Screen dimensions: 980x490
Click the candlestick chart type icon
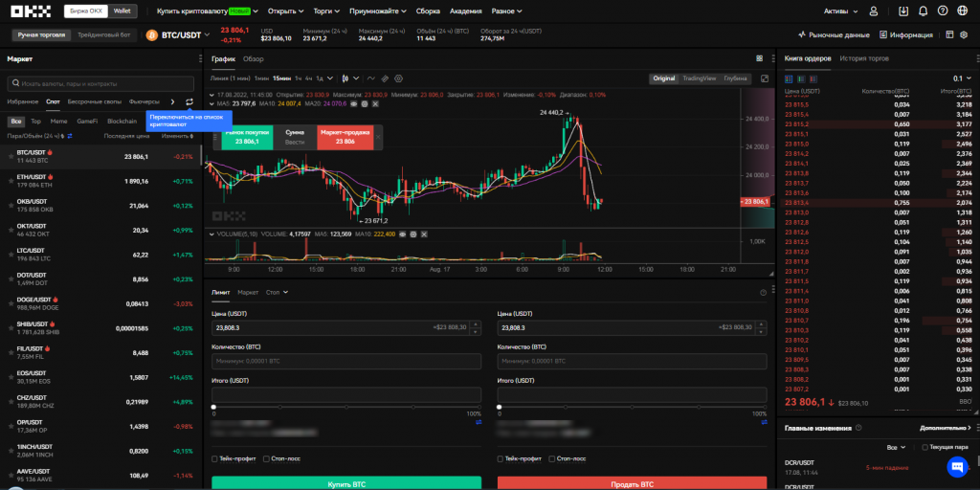[x=345, y=78]
